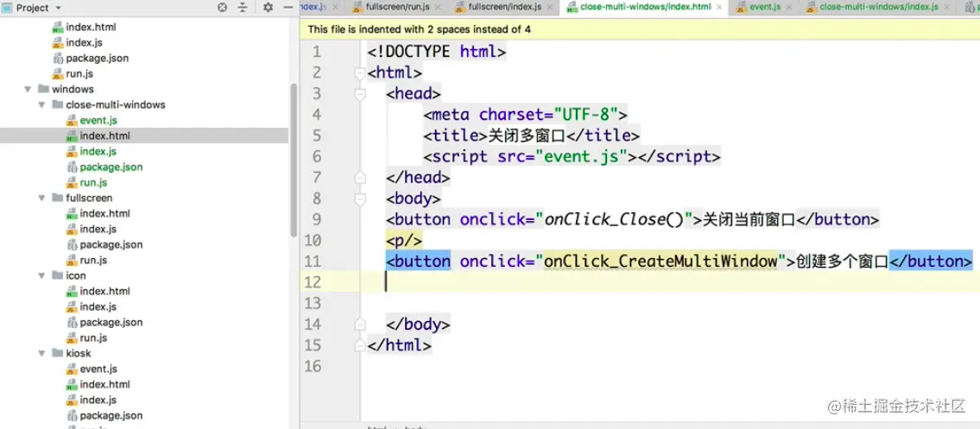Viewport: 980px width, 429px height.
Task: Select the icon folder in tree
Action: (76, 275)
